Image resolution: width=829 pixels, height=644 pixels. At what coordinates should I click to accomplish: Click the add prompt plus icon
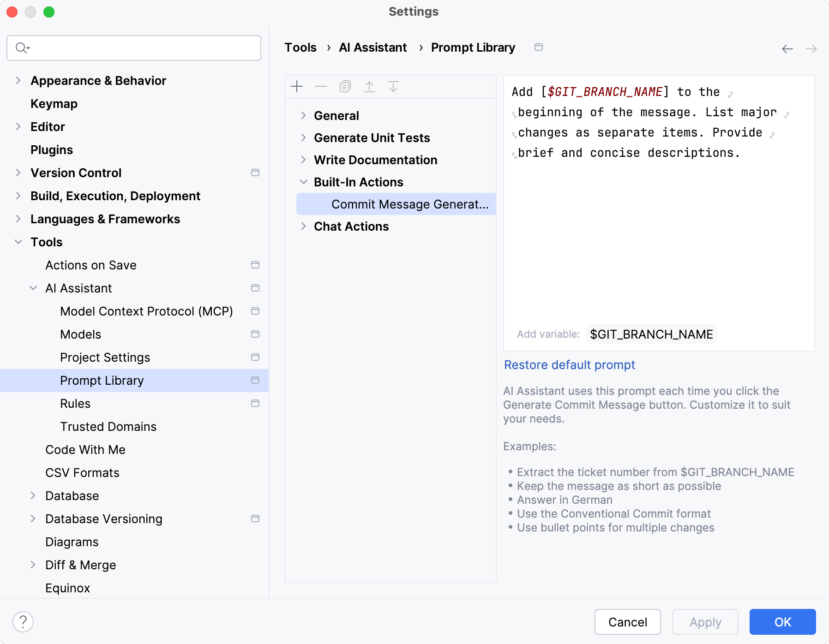tap(297, 87)
